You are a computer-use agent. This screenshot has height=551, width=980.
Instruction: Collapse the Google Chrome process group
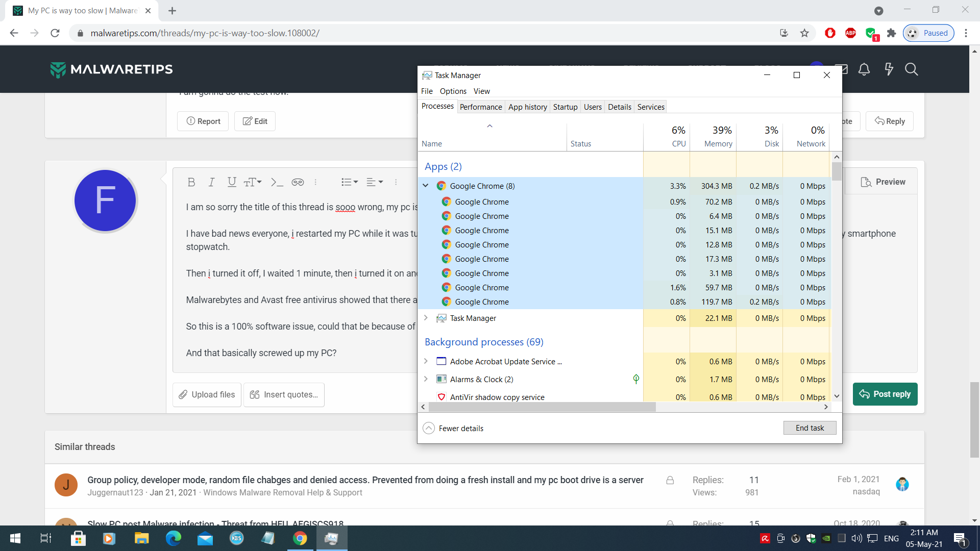426,186
